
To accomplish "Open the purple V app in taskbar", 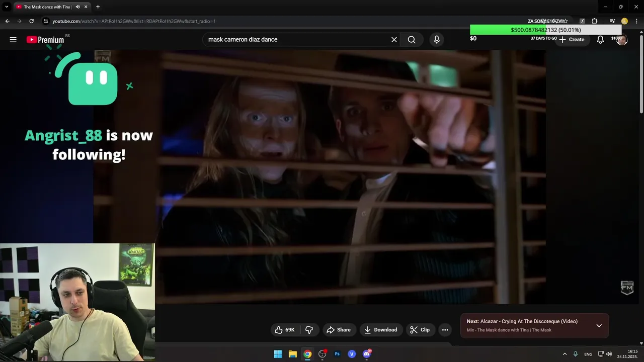I will pyautogui.click(x=352, y=354).
